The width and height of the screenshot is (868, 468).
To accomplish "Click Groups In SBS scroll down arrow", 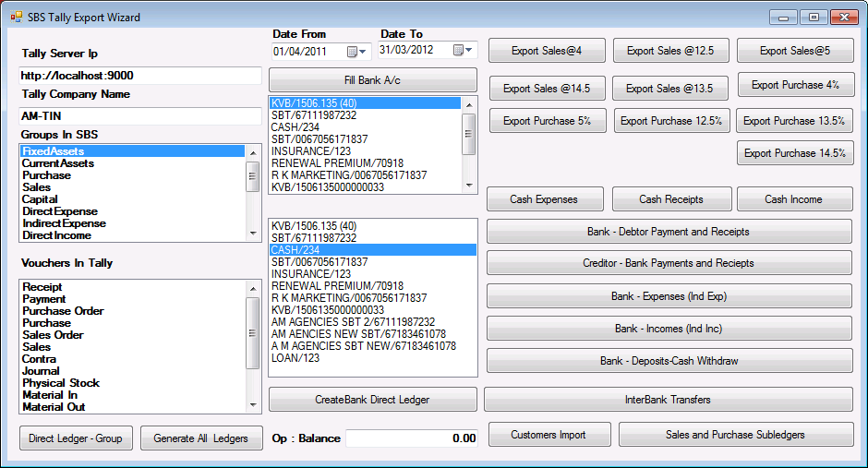I will pyautogui.click(x=253, y=234).
